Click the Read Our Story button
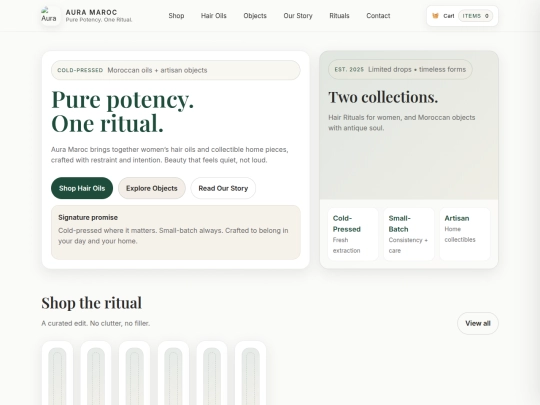 (223, 188)
